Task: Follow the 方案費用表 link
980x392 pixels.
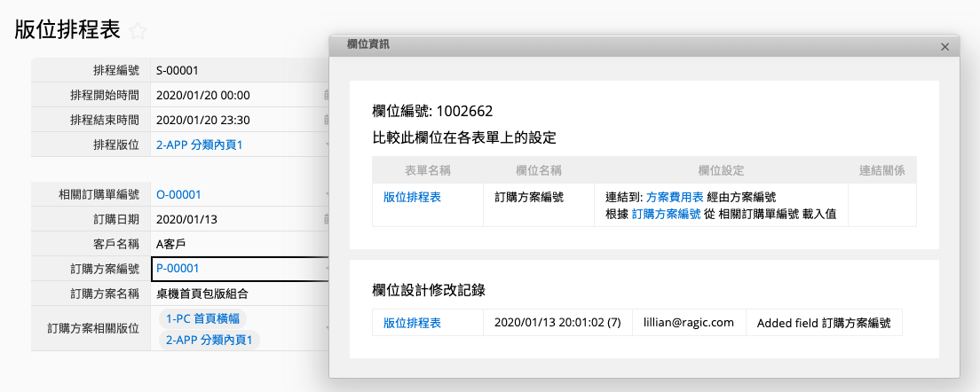Action: point(675,198)
